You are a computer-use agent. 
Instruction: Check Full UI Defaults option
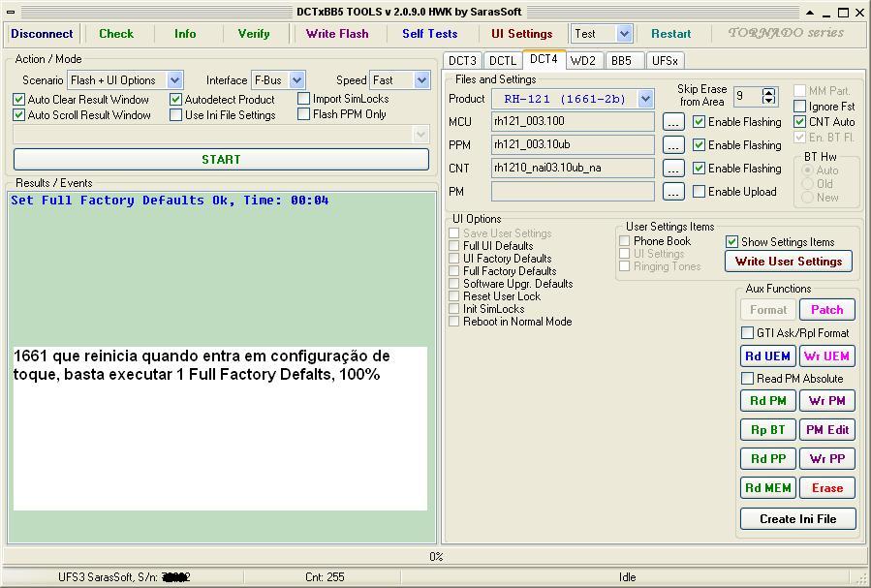coord(454,245)
